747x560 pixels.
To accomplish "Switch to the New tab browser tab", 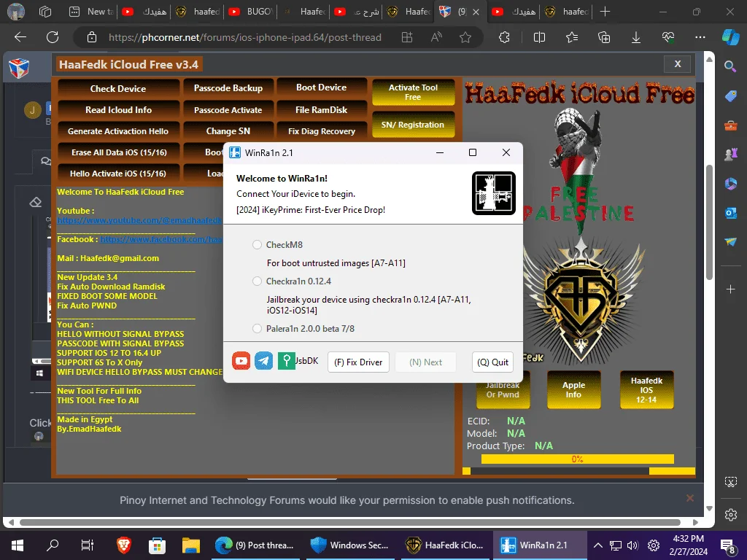I will point(90,12).
